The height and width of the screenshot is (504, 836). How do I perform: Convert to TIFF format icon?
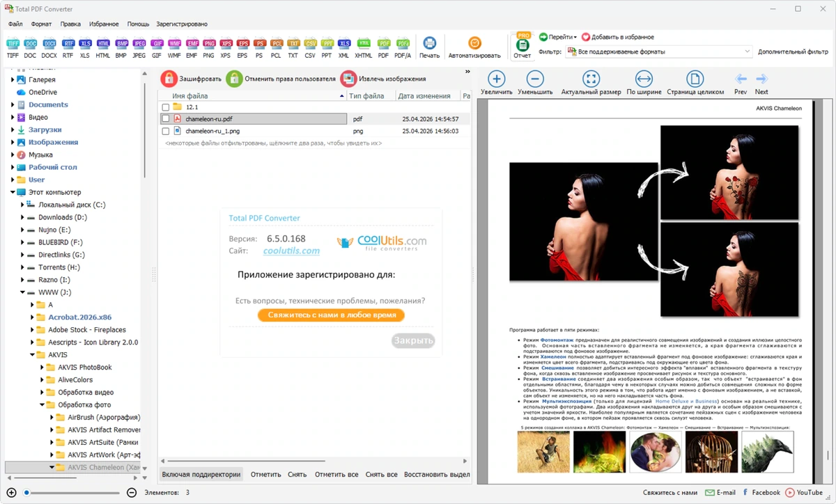pyautogui.click(x=13, y=47)
